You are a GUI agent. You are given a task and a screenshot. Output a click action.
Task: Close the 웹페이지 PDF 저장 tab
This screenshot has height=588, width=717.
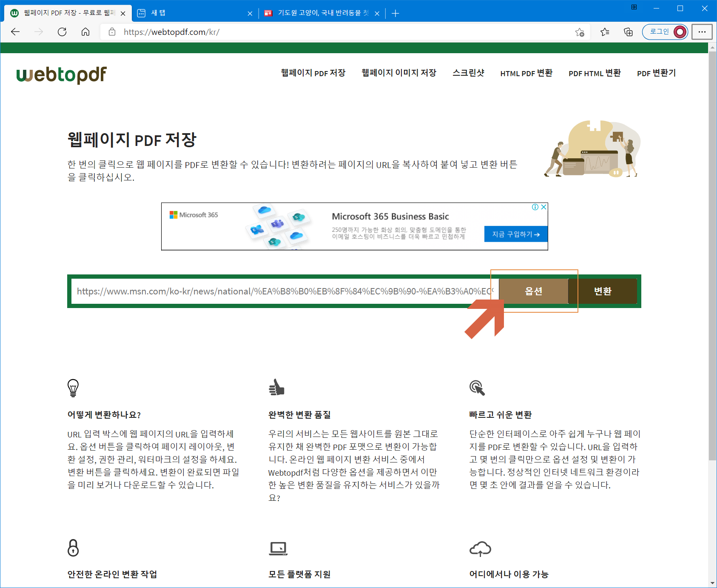[123, 14]
